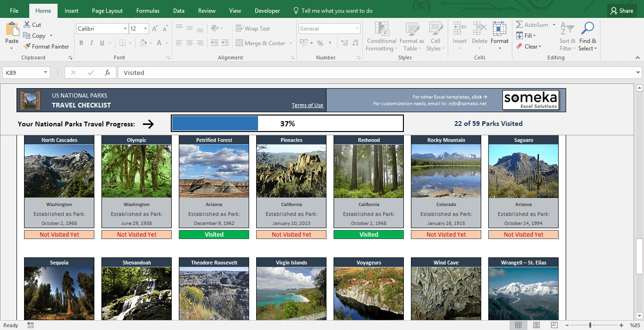The image size is (644, 330).
Task: Click the For other Excel templates link
Action: click(450, 97)
